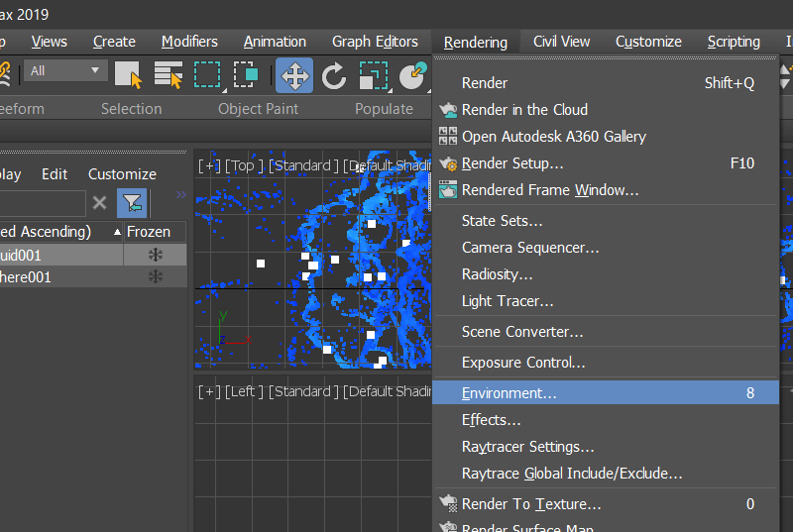
Task: Click the scene explorer search field
Action: pos(43,203)
